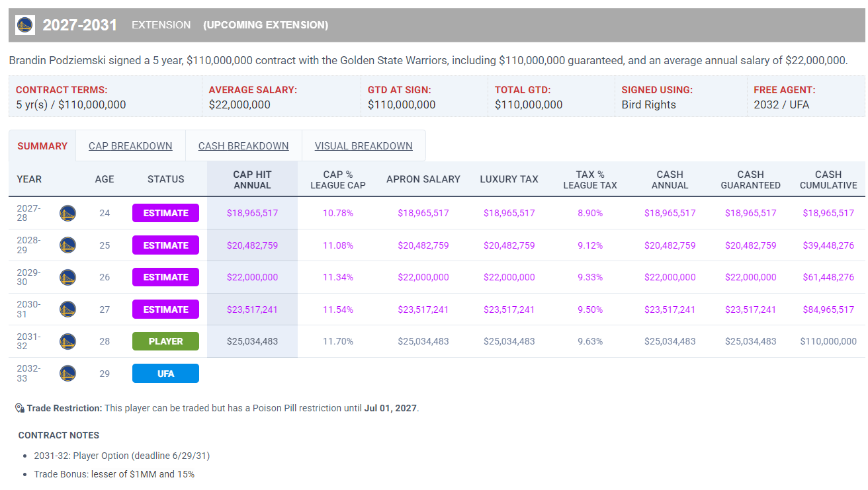Viewport: 868px width, 490px height.
Task: Open the Cap Breakdown tab
Action: pos(130,146)
